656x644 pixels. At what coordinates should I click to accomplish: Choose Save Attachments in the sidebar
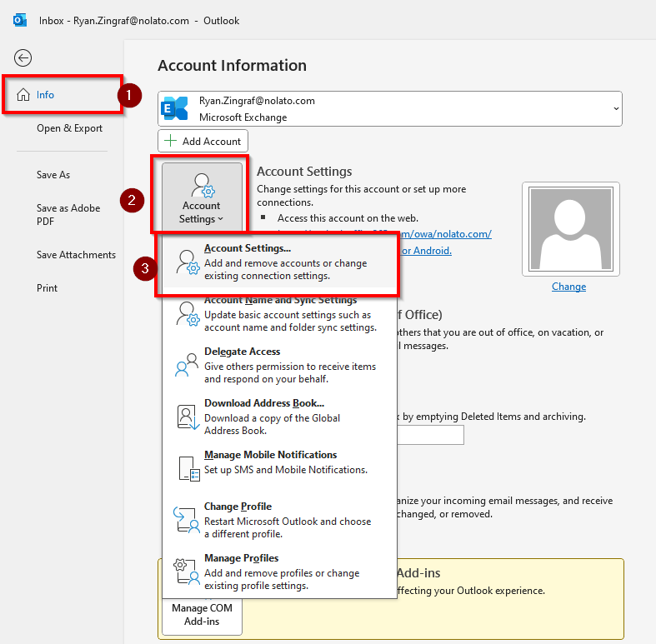click(76, 255)
